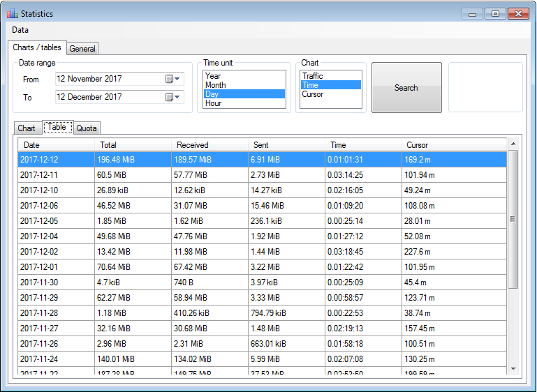Click the 2017-12-01 date cell
Viewport: 537px width, 392px height.
tap(56, 267)
